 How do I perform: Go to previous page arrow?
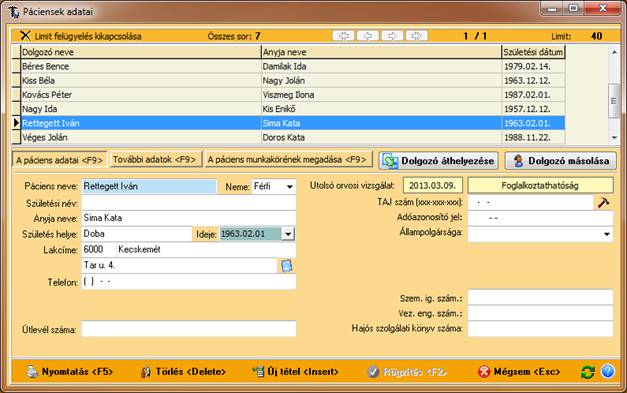(367, 36)
